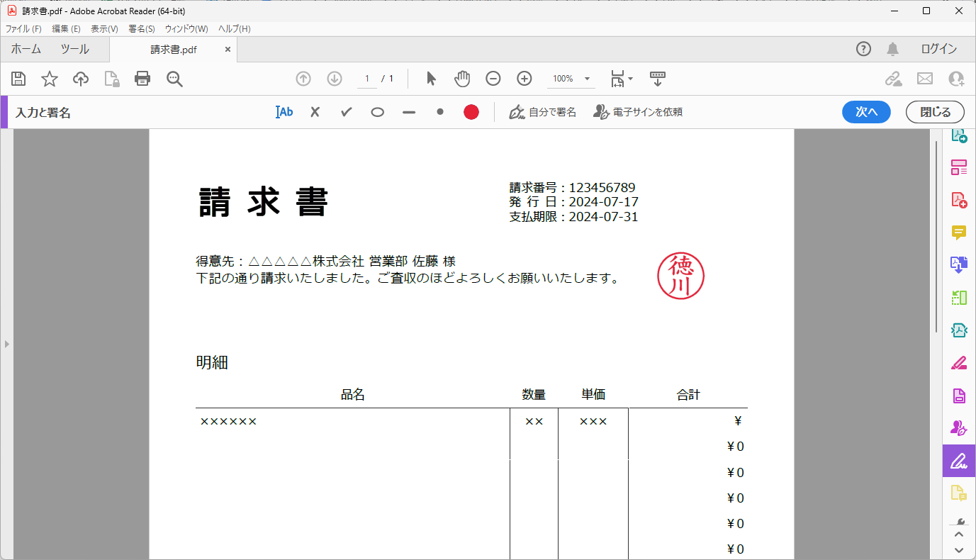Save the file with the floppy disk icon
976x560 pixels.
pyautogui.click(x=18, y=79)
